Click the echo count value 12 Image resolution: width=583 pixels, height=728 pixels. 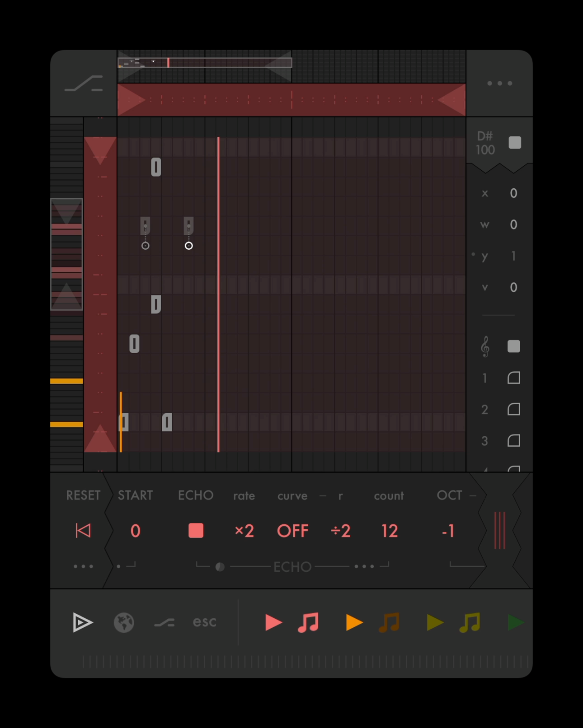[x=389, y=531]
